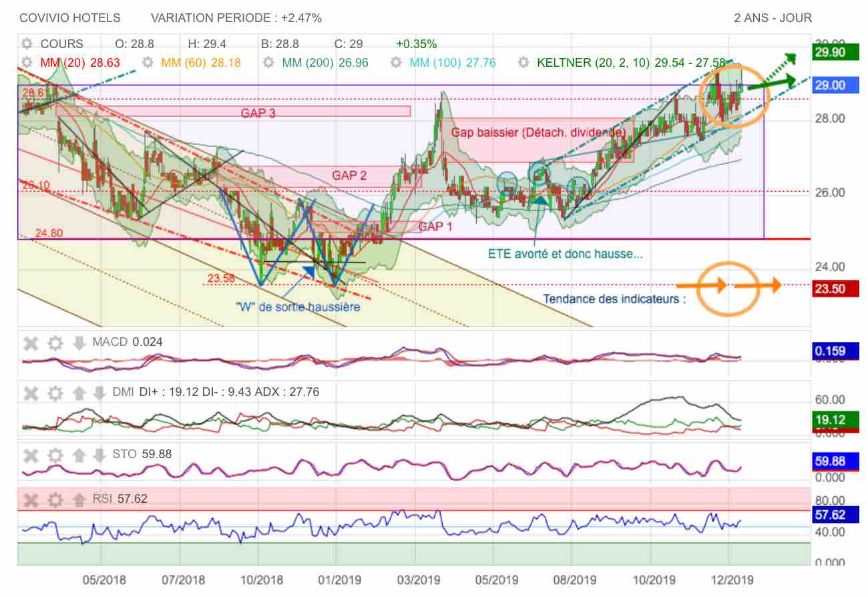The width and height of the screenshot is (868, 597).
Task: Click the VARIATION PERIODE +2.47% label
Action: click(236, 18)
